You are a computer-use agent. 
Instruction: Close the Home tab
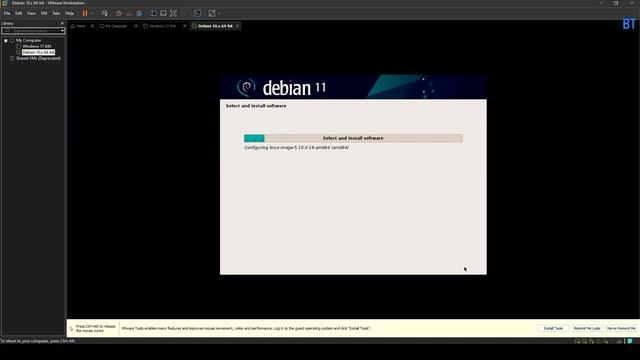tap(92, 26)
